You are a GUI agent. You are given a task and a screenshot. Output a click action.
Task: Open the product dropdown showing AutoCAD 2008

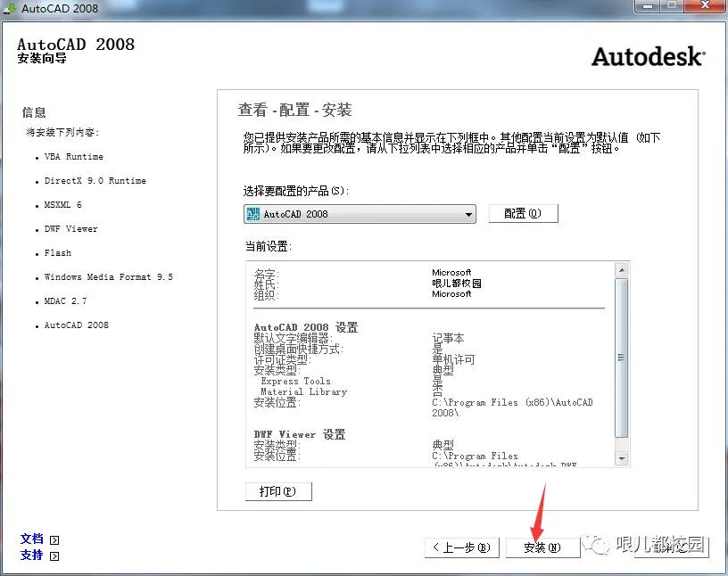(360, 214)
